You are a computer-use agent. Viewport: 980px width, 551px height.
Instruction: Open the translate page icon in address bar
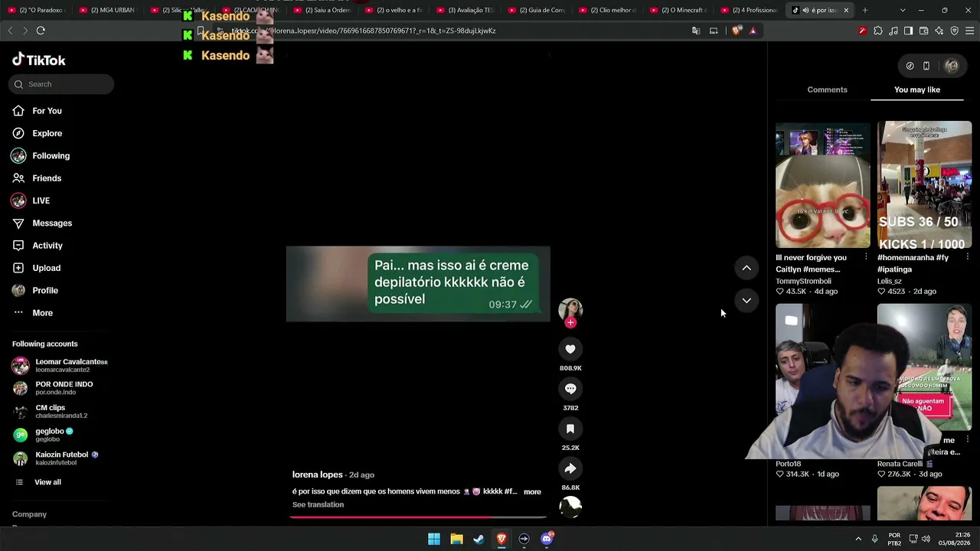pyautogui.click(x=696, y=31)
